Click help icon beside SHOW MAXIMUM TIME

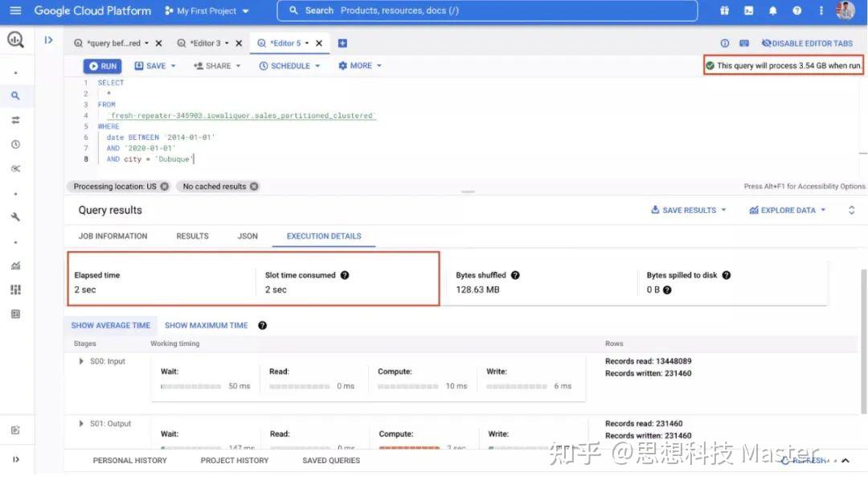(x=262, y=326)
